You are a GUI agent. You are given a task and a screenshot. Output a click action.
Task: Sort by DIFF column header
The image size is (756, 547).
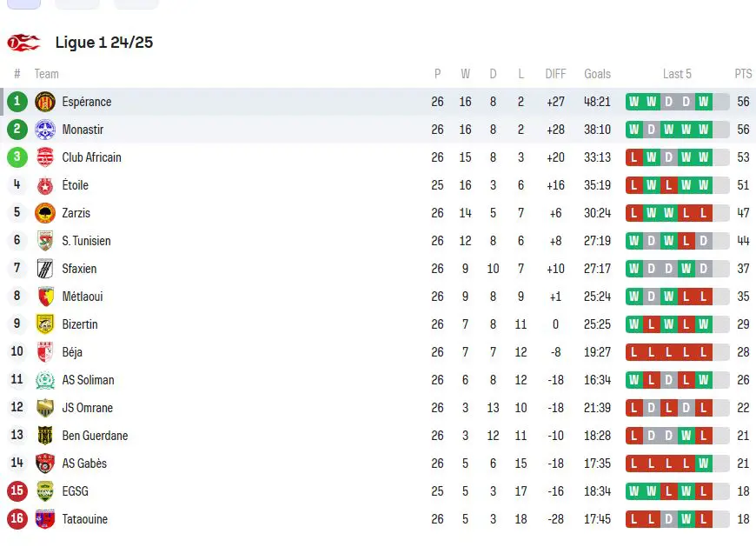[555, 74]
